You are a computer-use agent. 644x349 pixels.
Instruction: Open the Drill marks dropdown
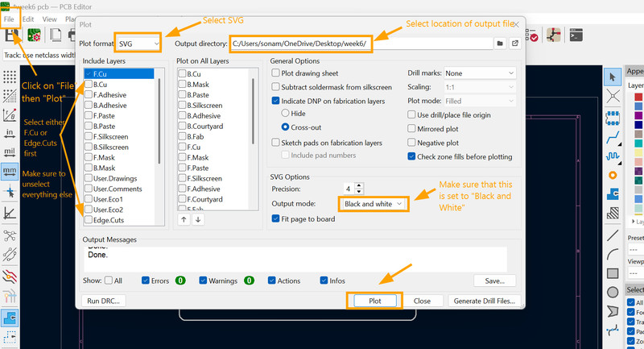tap(480, 73)
